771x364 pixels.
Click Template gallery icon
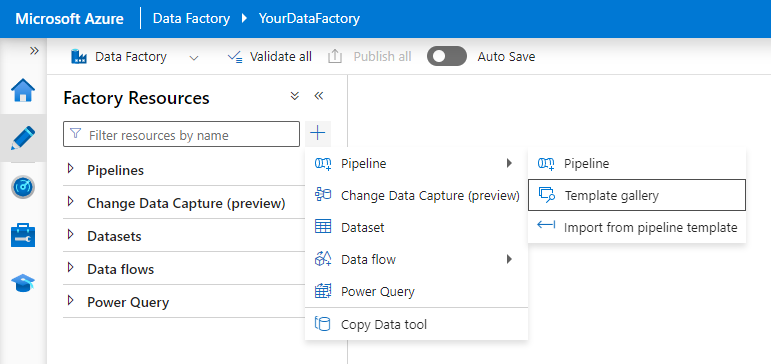point(547,194)
